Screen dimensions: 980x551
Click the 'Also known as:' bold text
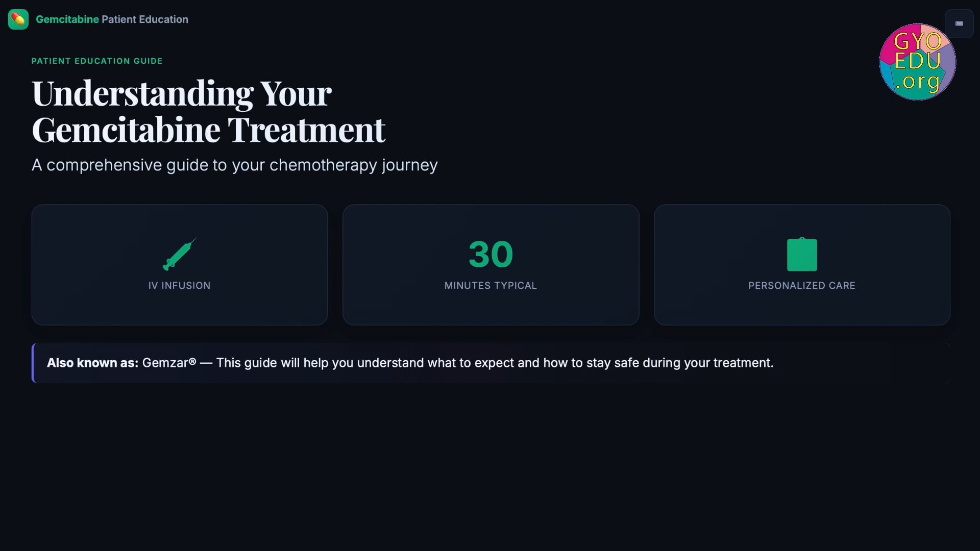click(92, 363)
